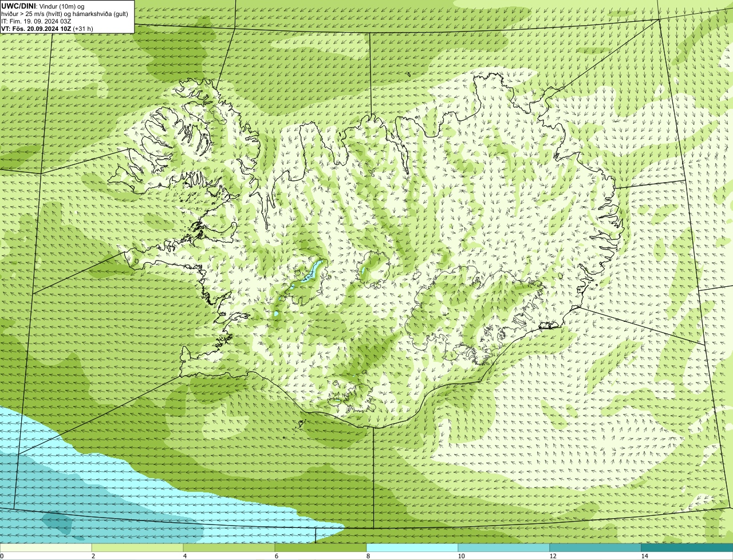Click the dark teal swatch after 14

687,547
